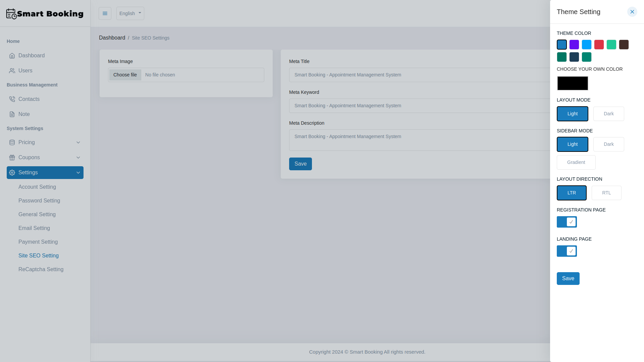Open the sidebar hamburger menu
Viewport: 644px width, 362px height.
pos(105,13)
